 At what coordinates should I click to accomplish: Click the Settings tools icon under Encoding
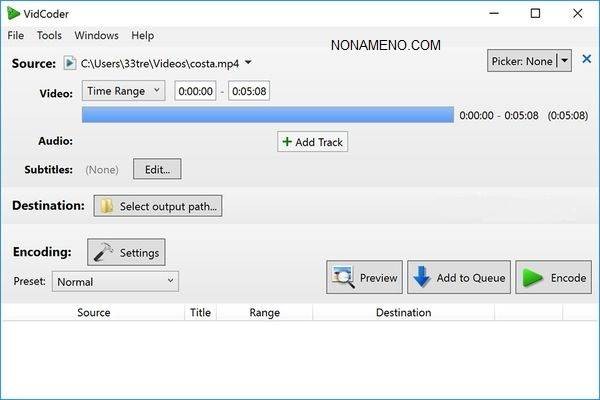tap(102, 252)
